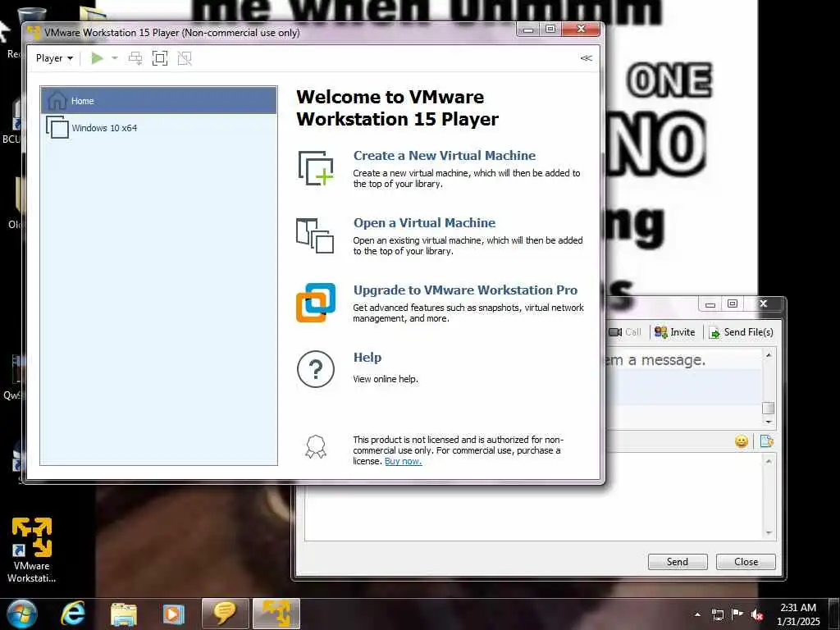Click the Create a New Virtual Machine link
The width and height of the screenshot is (840, 630).
pos(444,155)
